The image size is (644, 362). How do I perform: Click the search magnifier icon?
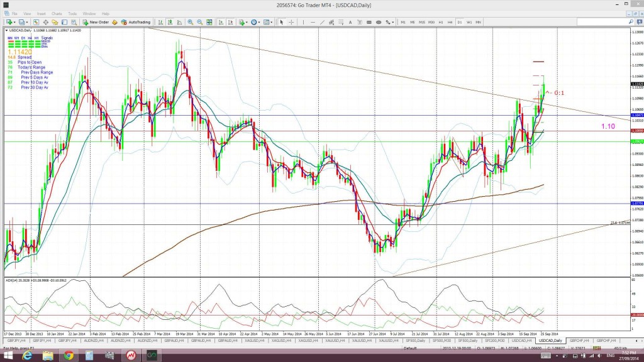pyautogui.click(x=631, y=22)
